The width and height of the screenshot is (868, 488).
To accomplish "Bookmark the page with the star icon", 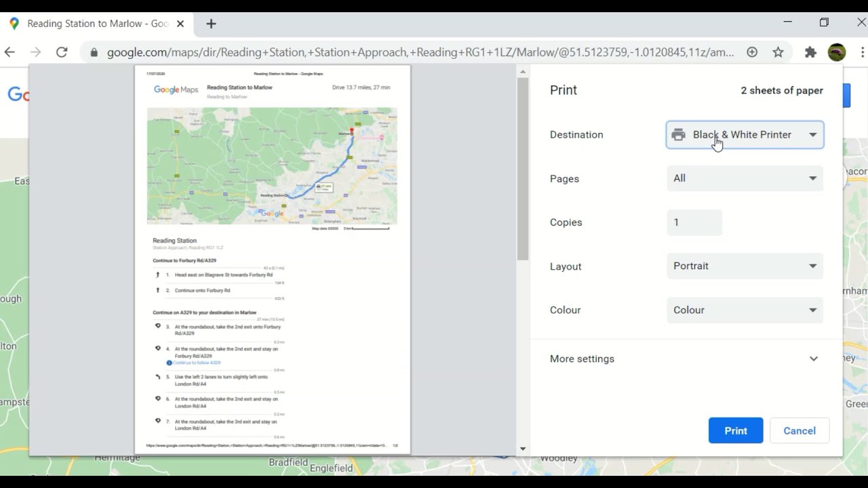I will (x=778, y=52).
